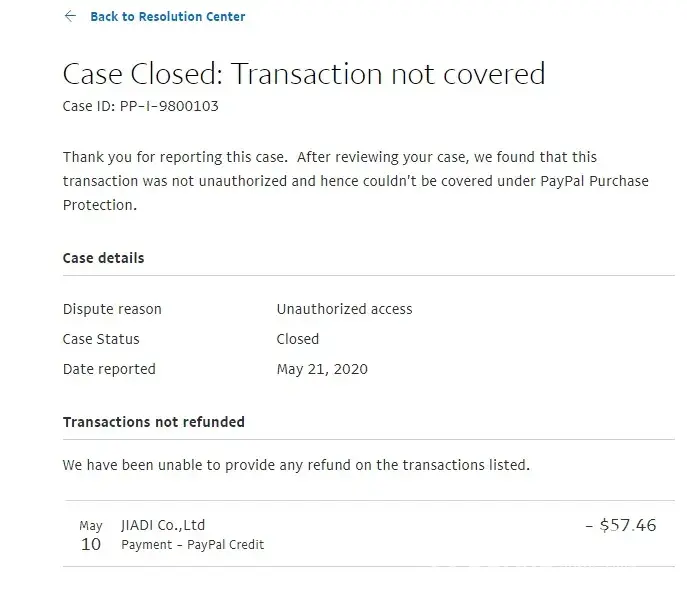Open Back to Resolution Center link
This screenshot has height=591, width=687.
pyautogui.click(x=167, y=17)
